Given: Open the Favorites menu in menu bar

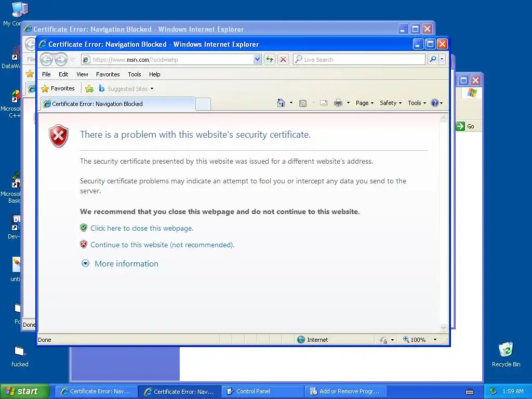Looking at the screenshot, I should coord(108,74).
